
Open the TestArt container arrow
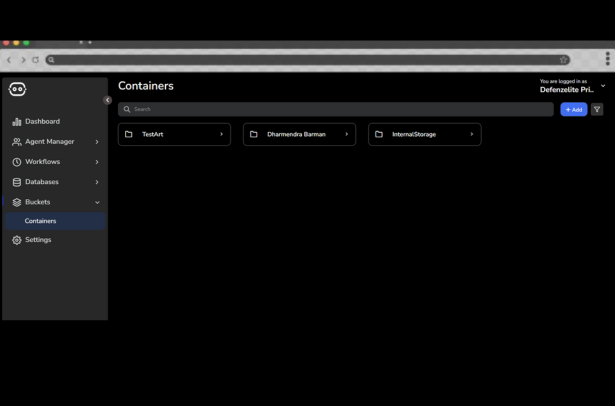[x=221, y=134]
